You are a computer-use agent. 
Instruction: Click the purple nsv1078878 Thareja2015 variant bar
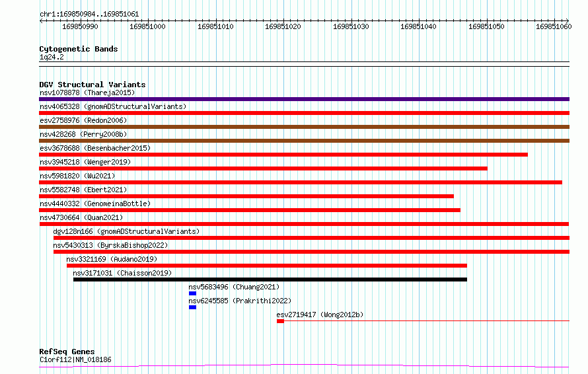click(304, 99)
